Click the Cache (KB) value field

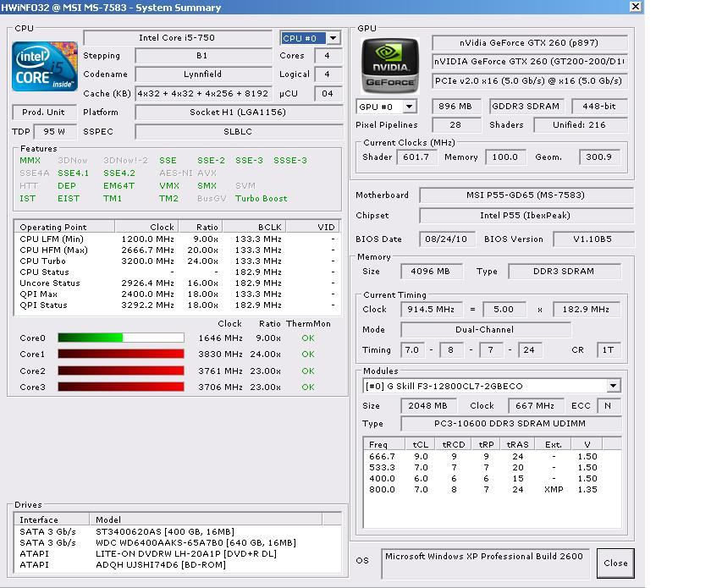pyautogui.click(x=203, y=93)
